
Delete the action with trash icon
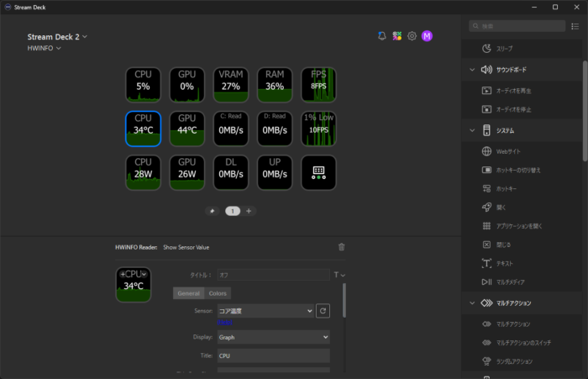342,247
